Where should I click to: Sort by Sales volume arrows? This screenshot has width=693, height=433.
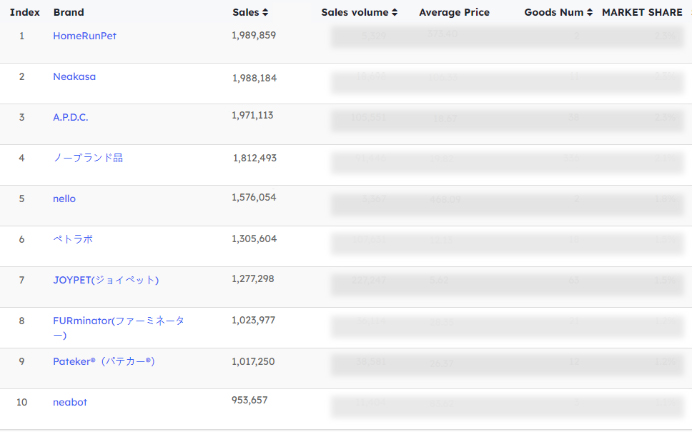tap(395, 12)
